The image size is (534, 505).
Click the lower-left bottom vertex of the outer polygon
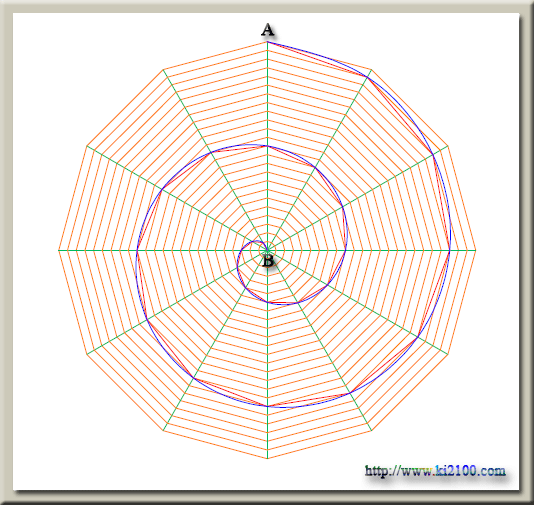click(163, 431)
